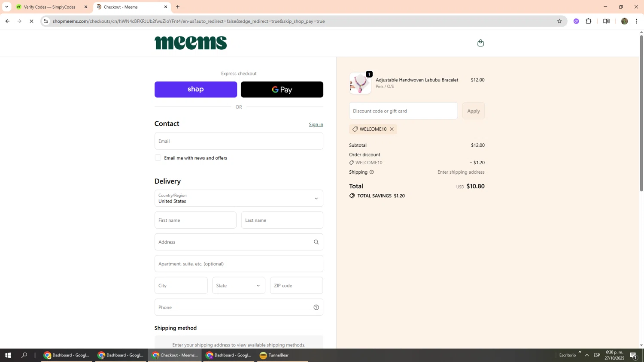
Task: Focus the Phone input field
Action: (239, 307)
